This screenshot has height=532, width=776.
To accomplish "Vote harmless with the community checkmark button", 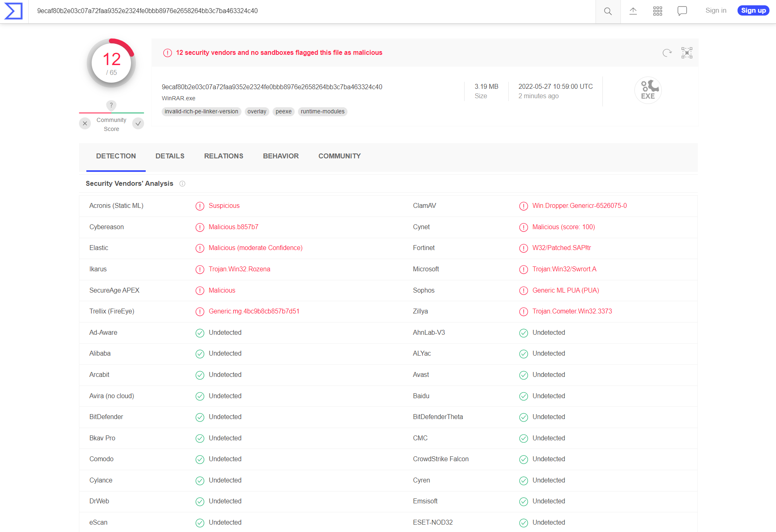I will [138, 124].
